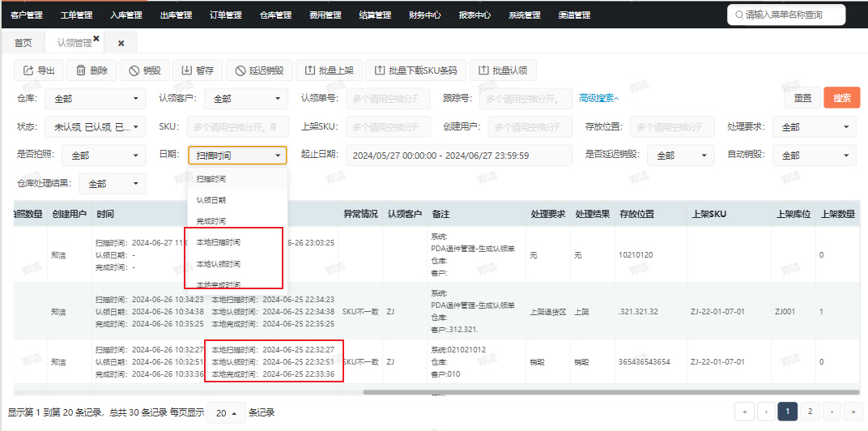Focus the menu name search box
Screen dimensions: 868x431
(786, 15)
